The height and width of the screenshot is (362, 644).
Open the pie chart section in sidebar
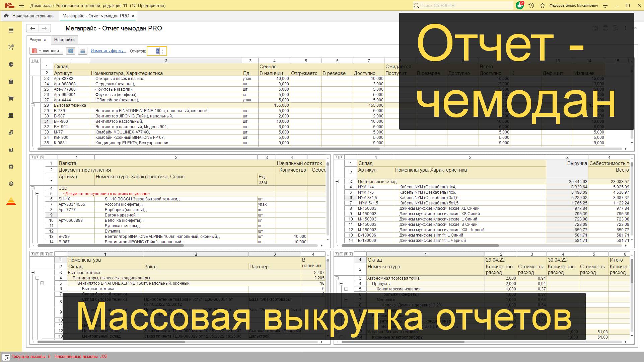(x=11, y=64)
